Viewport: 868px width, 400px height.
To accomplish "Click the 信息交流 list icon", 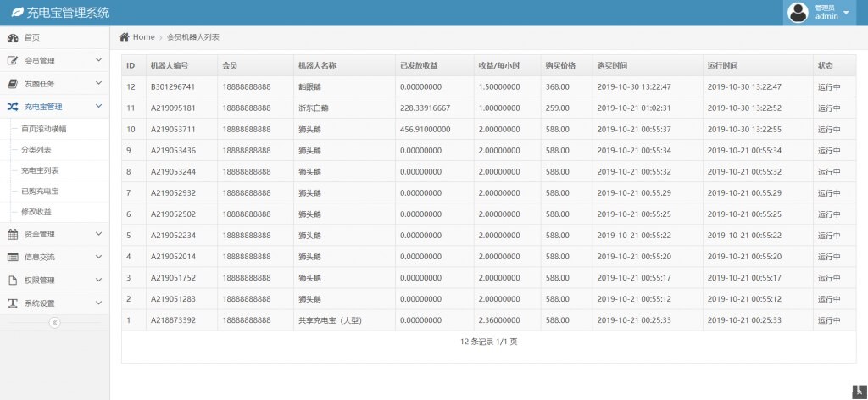I will coord(13,257).
